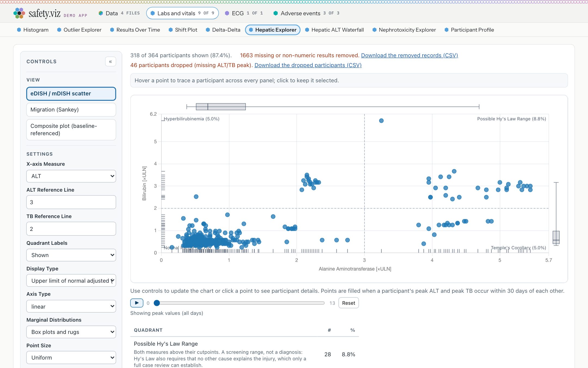This screenshot has height=368, width=588.
Task: Click the ECG hexagon icon
Action: (227, 13)
